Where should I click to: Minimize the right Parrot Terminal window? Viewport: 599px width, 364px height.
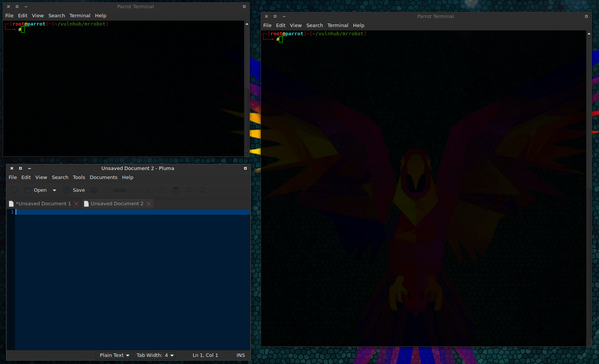[x=284, y=16]
